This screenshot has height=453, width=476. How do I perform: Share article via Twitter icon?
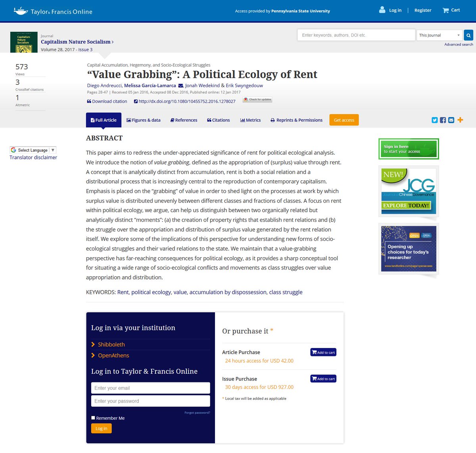pos(435,120)
